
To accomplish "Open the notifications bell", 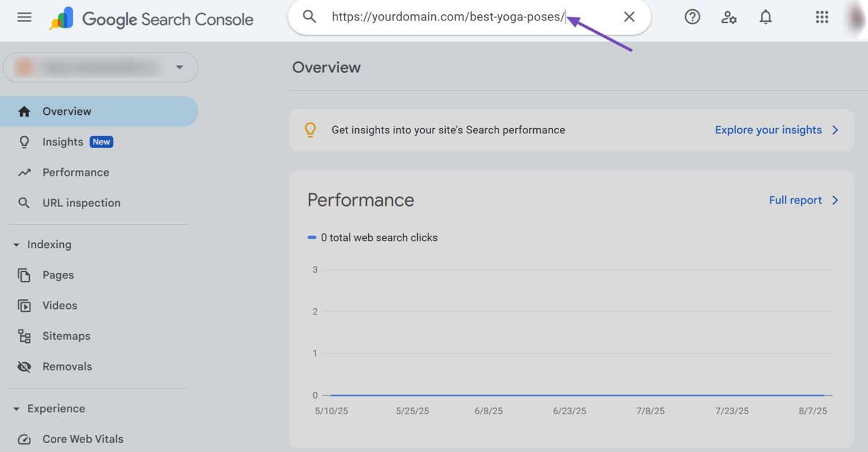I will point(766,17).
